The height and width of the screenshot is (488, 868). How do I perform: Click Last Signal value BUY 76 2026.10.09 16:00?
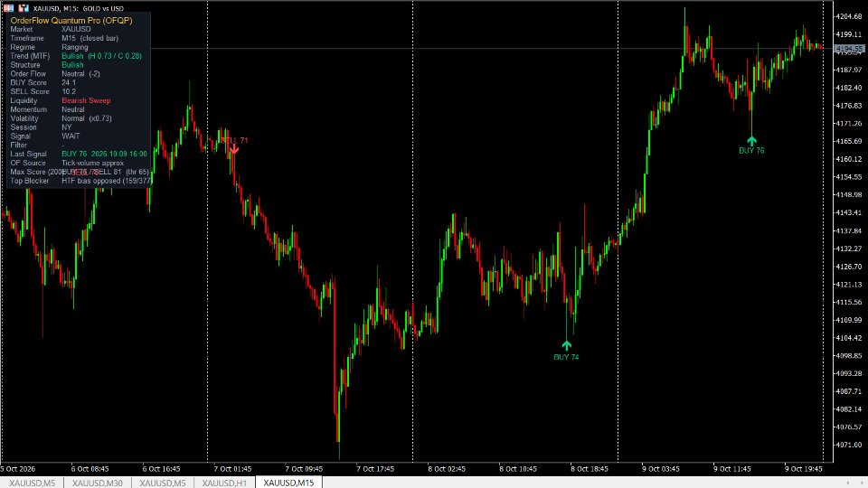click(x=105, y=154)
